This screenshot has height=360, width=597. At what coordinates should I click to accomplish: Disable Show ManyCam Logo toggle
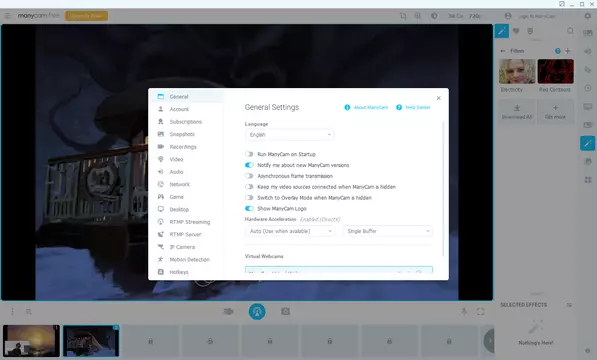[x=249, y=209]
